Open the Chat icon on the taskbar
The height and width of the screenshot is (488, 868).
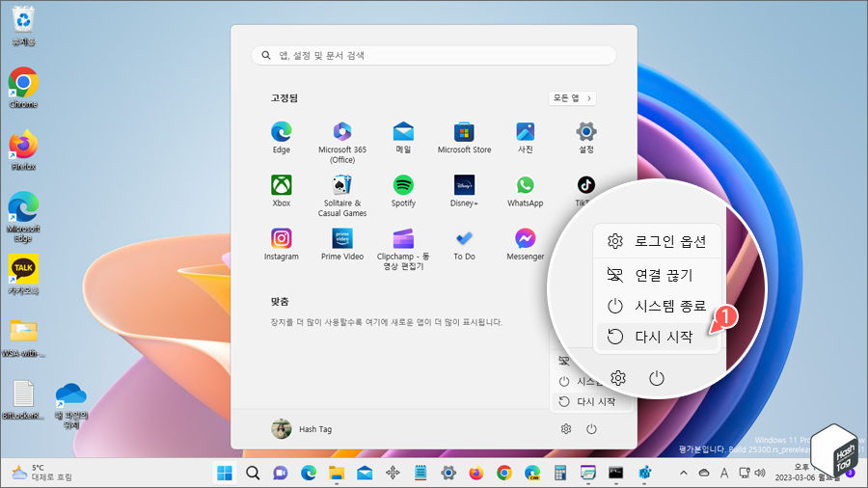pyautogui.click(x=281, y=474)
